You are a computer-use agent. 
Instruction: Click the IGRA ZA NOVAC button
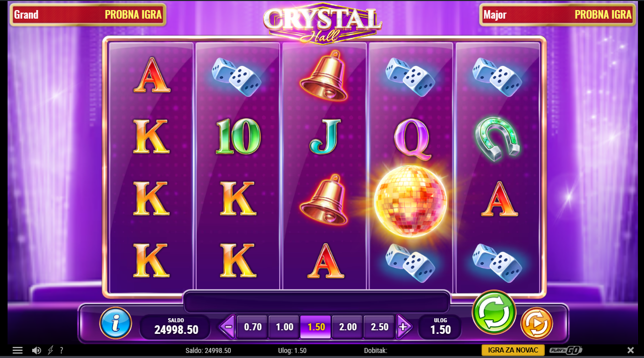tap(512, 350)
